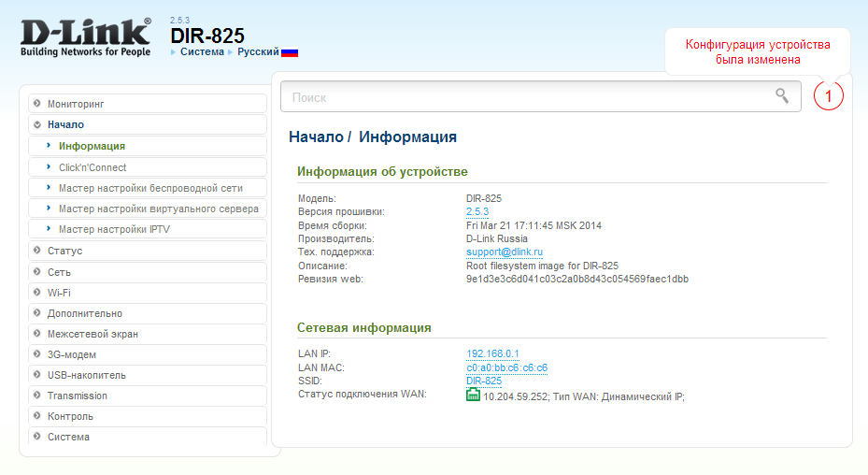This screenshot has width=868, height=475.
Task: Open Мастер настройки беспроводной сети
Action: click(x=148, y=188)
